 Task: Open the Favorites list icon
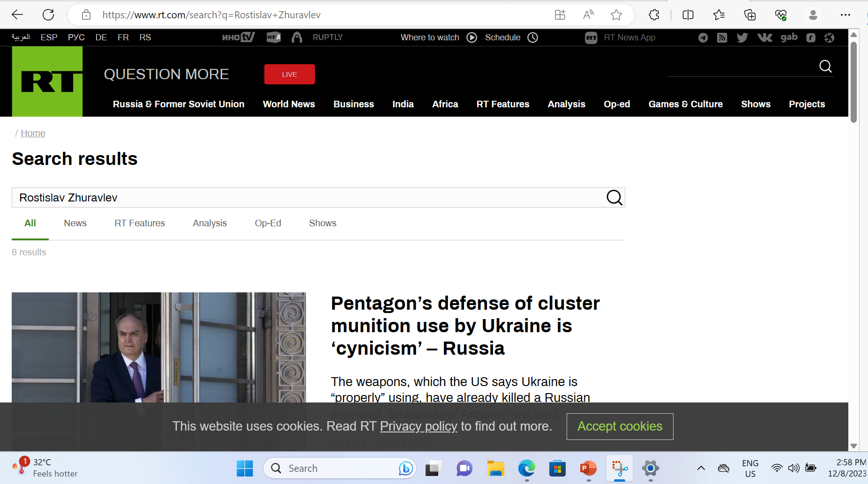(x=719, y=15)
